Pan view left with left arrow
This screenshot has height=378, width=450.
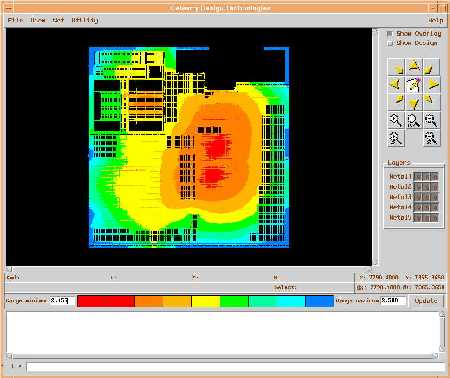pos(396,84)
